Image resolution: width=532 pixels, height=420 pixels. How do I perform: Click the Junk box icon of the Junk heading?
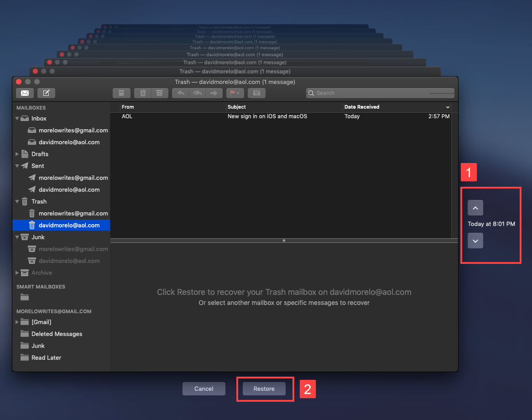25,237
